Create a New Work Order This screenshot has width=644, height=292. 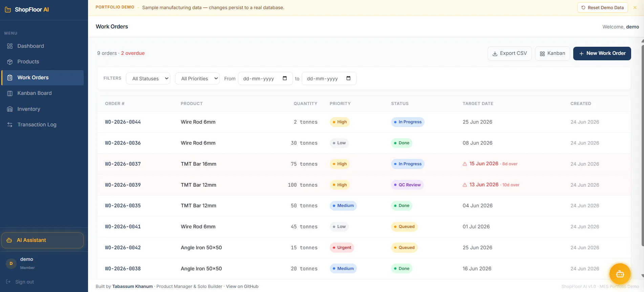602,54
